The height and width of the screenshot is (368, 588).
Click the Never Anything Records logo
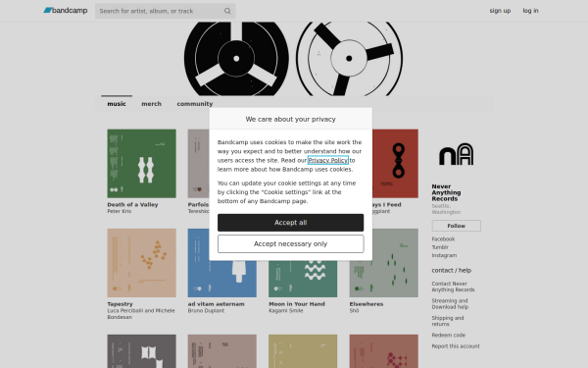(x=456, y=154)
